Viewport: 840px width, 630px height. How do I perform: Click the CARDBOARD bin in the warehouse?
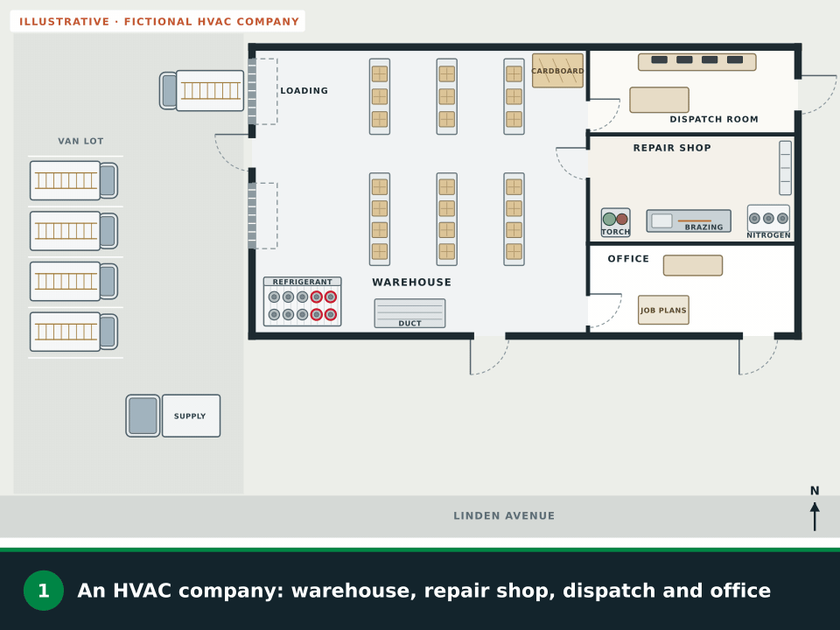(x=557, y=70)
